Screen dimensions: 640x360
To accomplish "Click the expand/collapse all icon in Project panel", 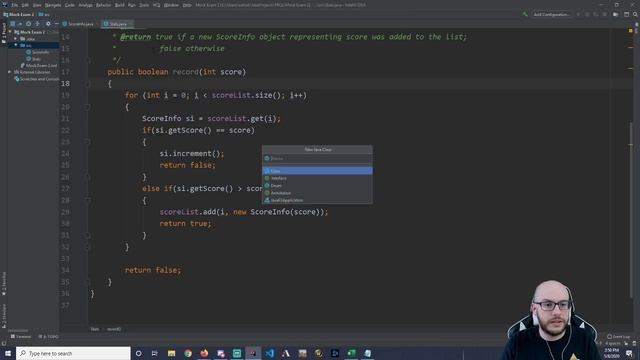I will [x=38, y=24].
